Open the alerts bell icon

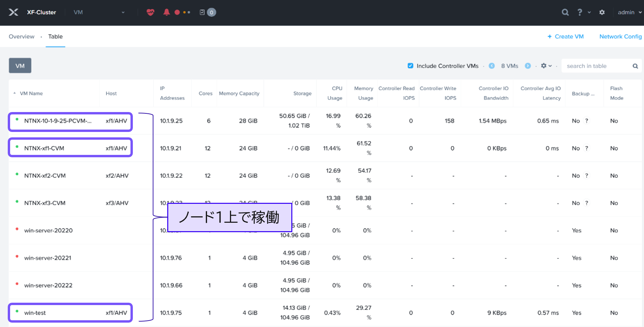pyautogui.click(x=167, y=12)
